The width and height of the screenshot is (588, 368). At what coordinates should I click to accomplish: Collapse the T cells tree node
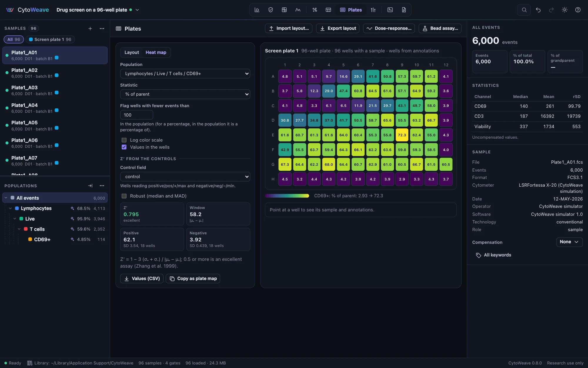19,229
